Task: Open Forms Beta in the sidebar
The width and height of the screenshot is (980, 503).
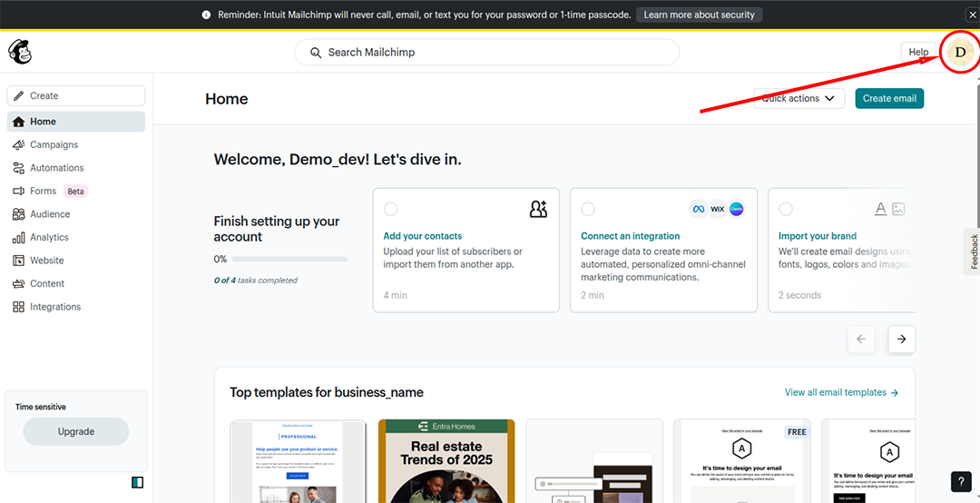Action: [76, 191]
